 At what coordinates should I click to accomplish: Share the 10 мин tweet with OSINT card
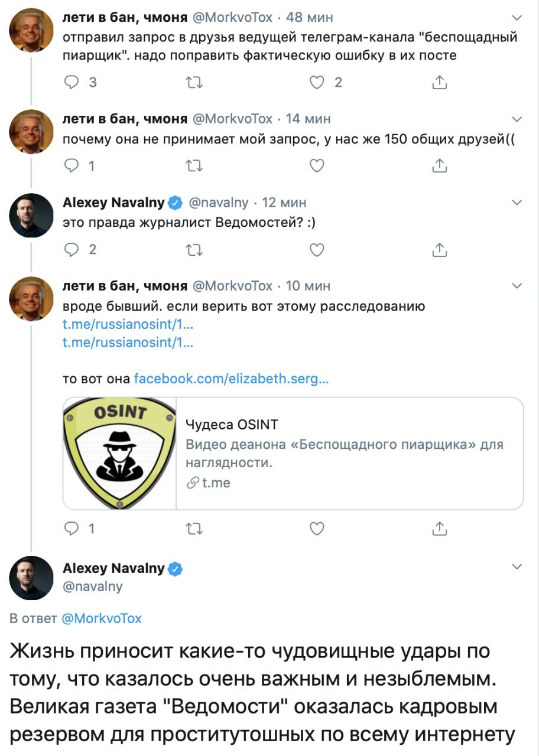point(440,529)
